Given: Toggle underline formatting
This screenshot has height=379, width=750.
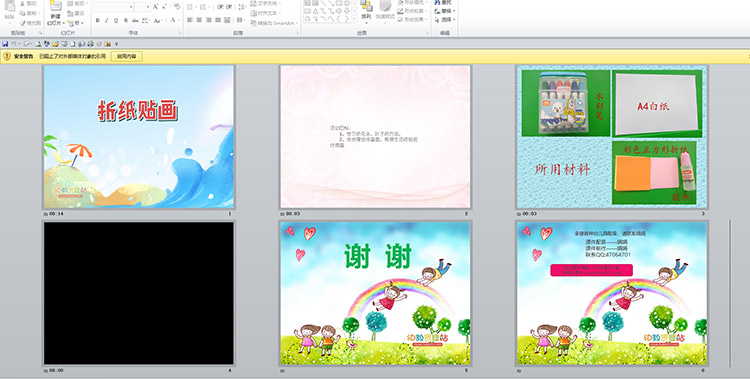Looking at the screenshot, I should (x=116, y=21).
